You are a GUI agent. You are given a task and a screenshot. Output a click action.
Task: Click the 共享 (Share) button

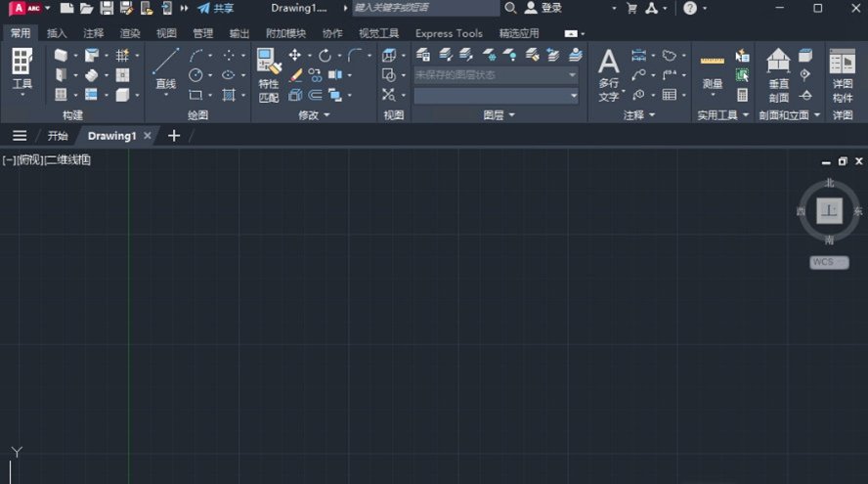tap(216, 8)
